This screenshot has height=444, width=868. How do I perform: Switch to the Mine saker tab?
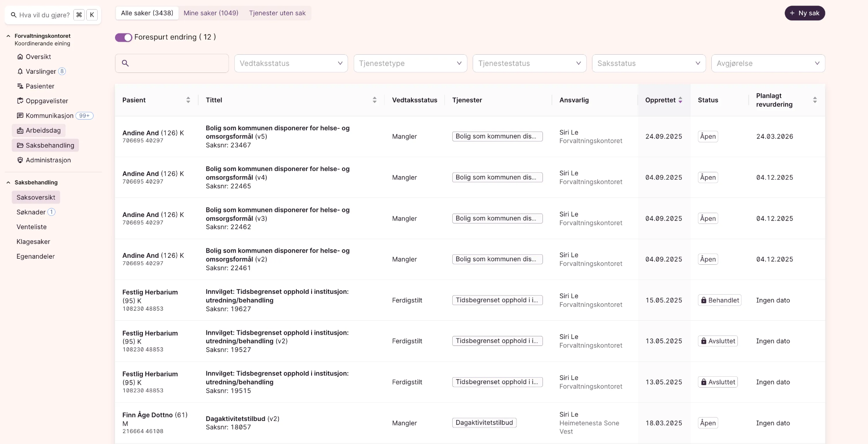[211, 13]
